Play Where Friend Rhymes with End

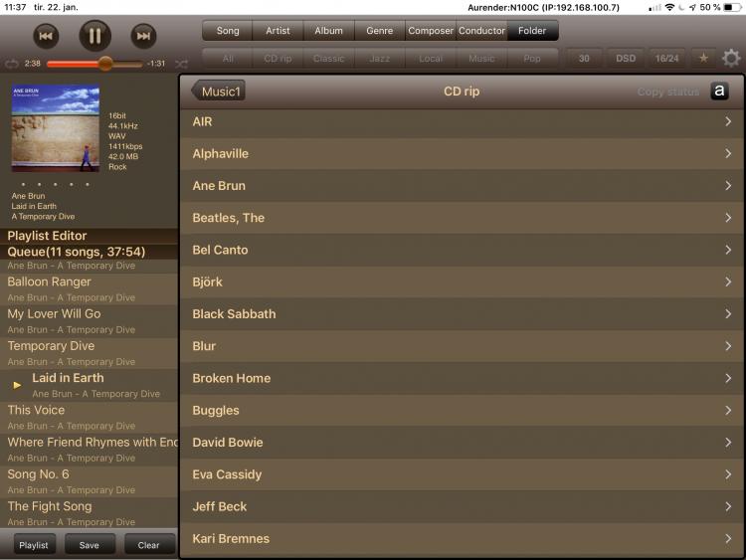(x=89, y=450)
